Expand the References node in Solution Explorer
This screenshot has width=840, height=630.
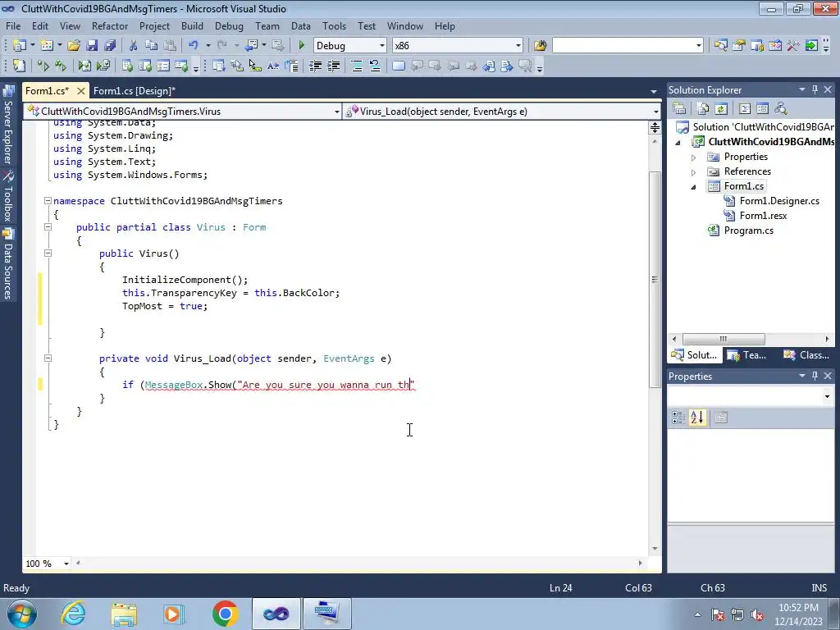[x=693, y=172]
